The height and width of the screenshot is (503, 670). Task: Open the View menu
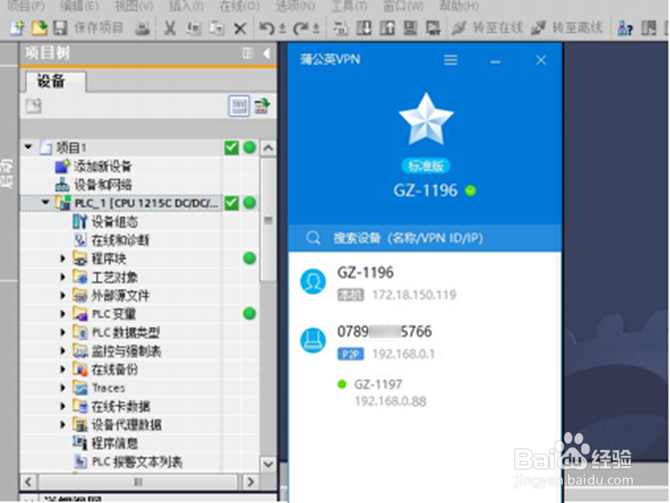coord(134,6)
